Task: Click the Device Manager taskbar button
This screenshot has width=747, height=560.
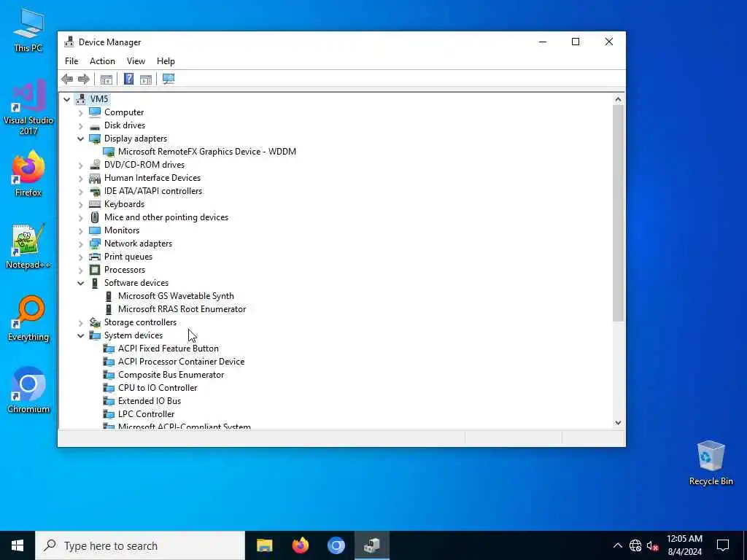Action: (x=371, y=545)
